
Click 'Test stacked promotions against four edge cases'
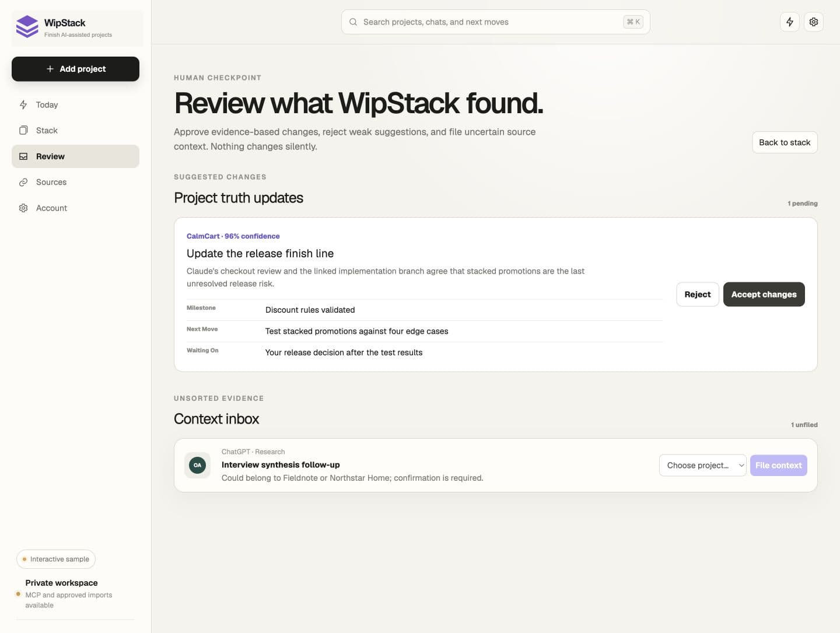coord(357,331)
